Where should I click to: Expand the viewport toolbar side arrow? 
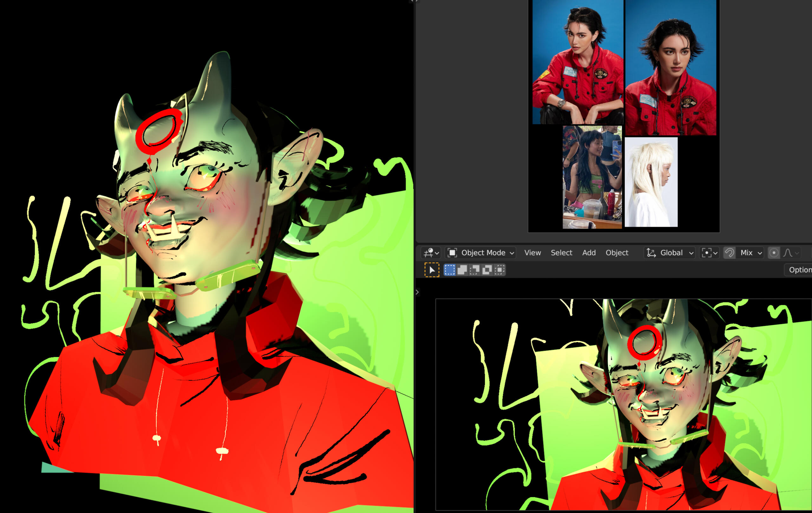(417, 292)
